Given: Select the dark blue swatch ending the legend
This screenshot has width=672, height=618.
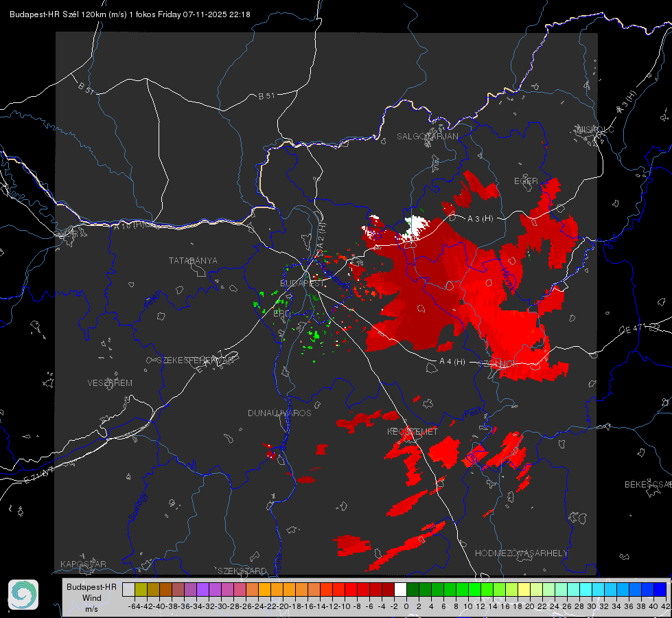Looking at the screenshot, I should coord(660,590).
